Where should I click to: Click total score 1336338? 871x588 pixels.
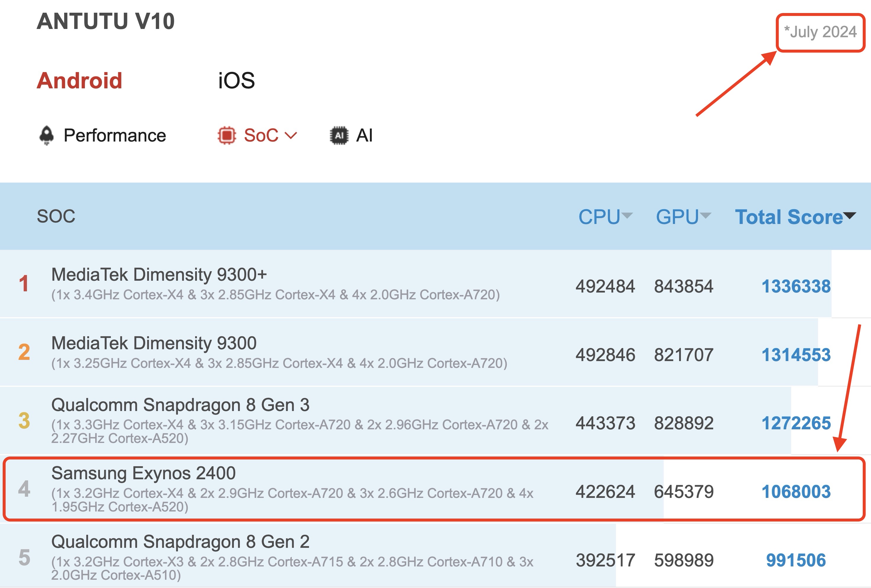pyautogui.click(x=796, y=287)
